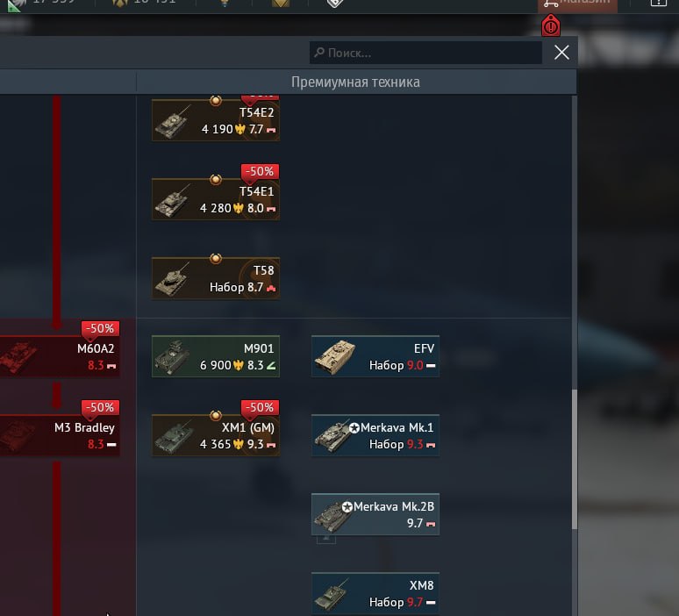Image resolution: width=679 pixels, height=616 pixels.
Task: Select the T54E1 tank with the 50% discount
Action: point(216,199)
